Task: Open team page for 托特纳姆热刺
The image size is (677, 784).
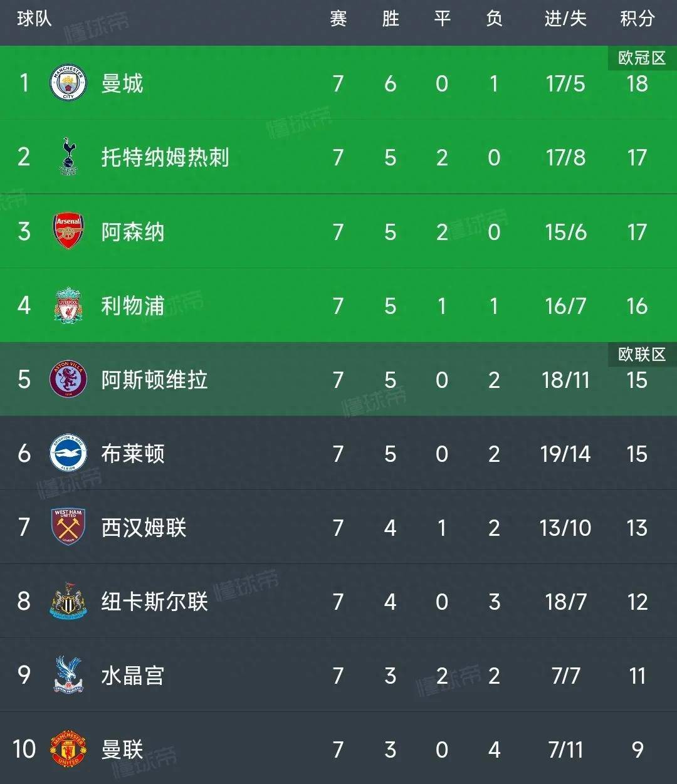Action: point(165,157)
